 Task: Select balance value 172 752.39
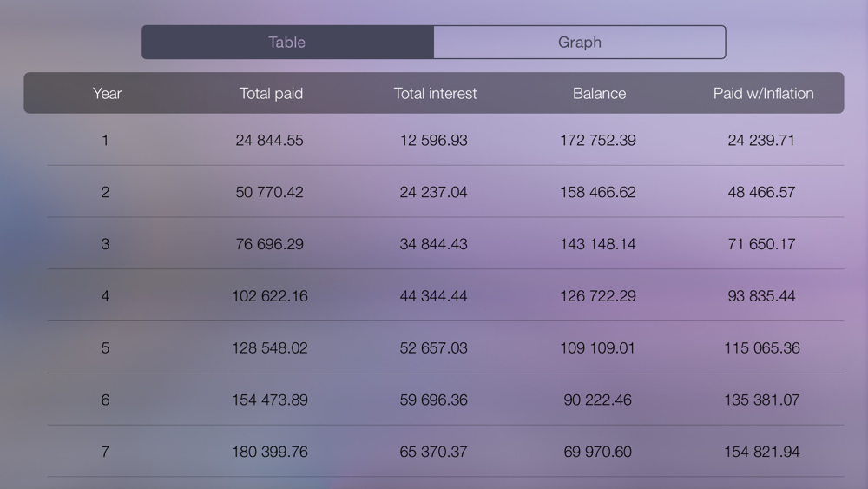click(597, 140)
